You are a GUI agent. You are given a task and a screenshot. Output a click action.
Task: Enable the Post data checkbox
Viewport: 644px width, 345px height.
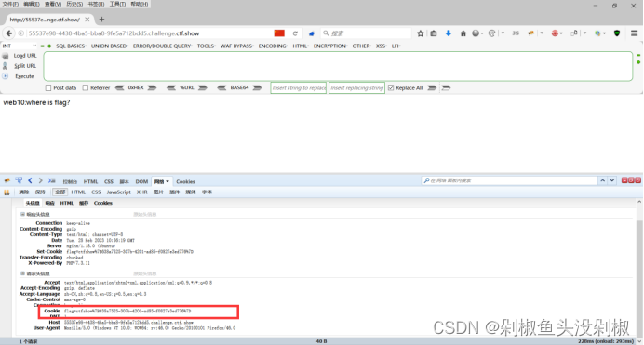pos(48,87)
